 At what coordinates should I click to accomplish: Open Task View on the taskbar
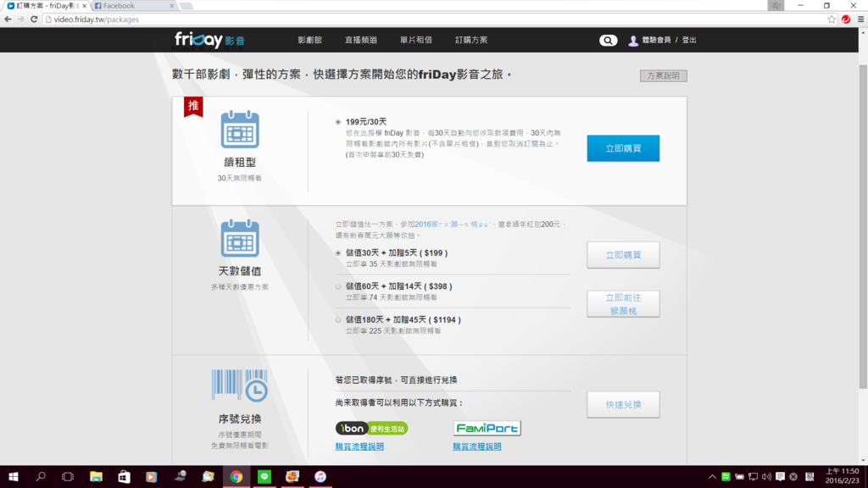coord(68,476)
